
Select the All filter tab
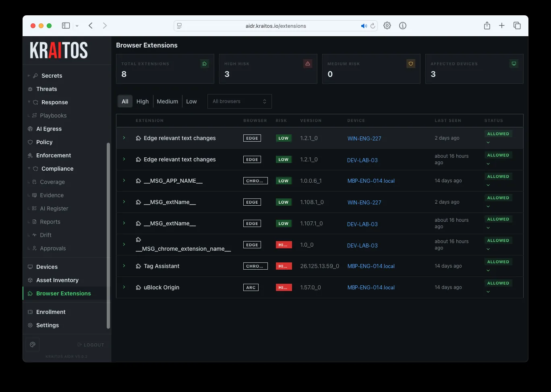(x=125, y=101)
